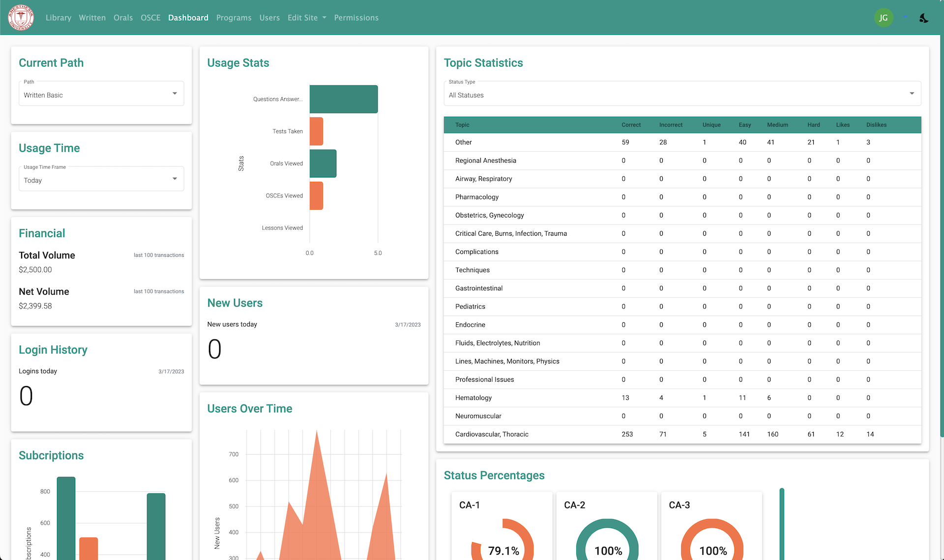Click the Dislikes column header
This screenshot has width=944, height=560.
(876, 125)
